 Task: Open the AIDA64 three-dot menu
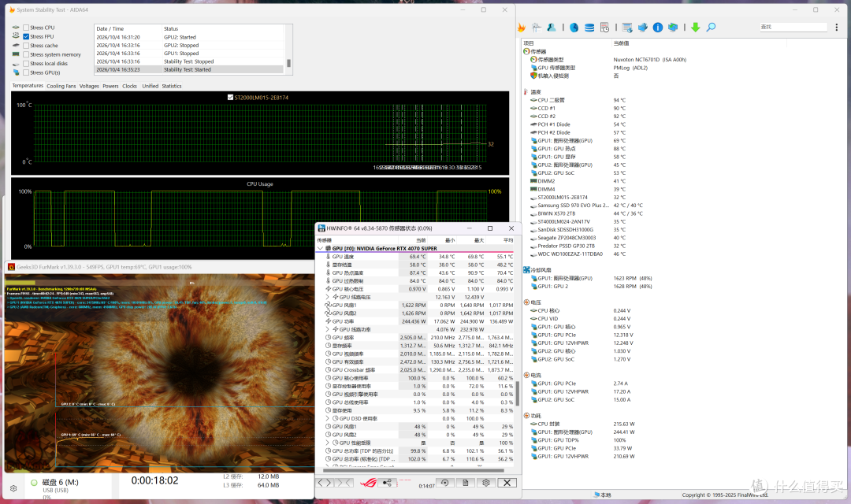click(836, 27)
